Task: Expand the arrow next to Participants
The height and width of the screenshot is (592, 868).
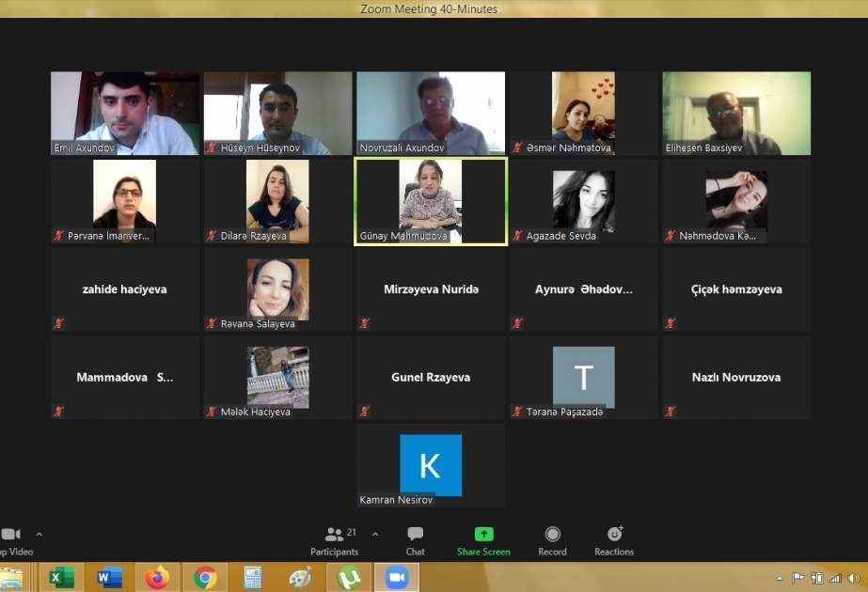Action: click(x=375, y=534)
